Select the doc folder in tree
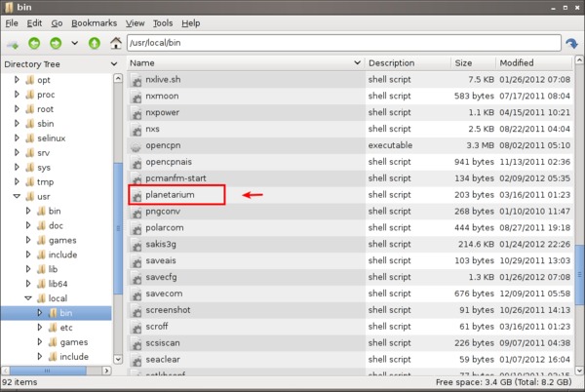 pos(56,225)
